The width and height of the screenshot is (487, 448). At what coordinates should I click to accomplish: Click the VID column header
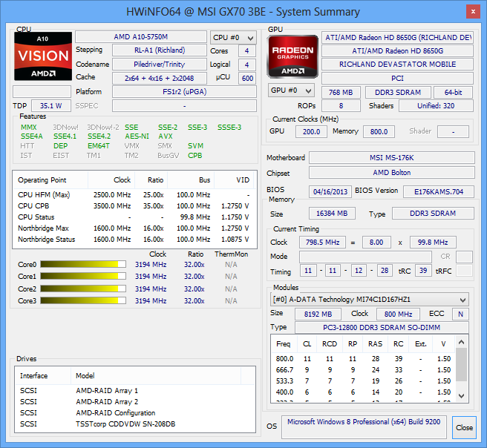(234, 180)
